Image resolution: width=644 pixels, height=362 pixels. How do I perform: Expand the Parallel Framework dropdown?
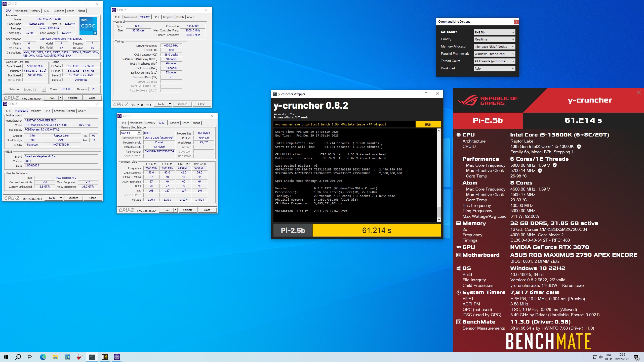pos(494,54)
